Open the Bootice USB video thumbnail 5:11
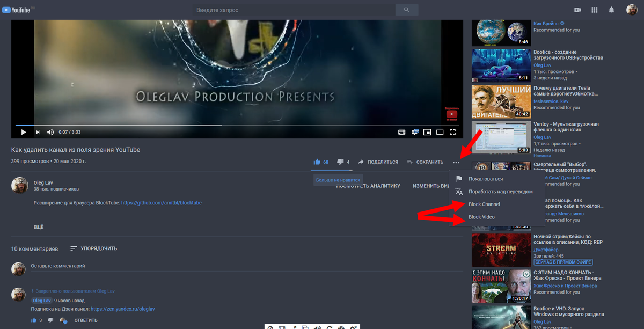 [500, 65]
